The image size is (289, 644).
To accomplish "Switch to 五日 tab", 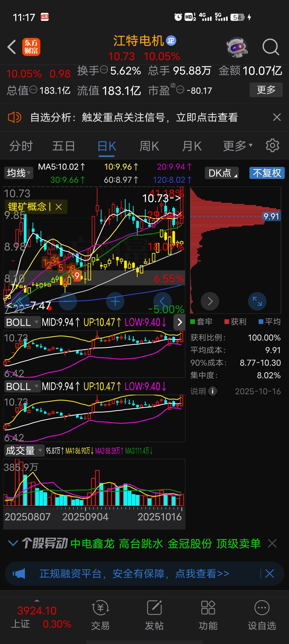I will (63, 146).
